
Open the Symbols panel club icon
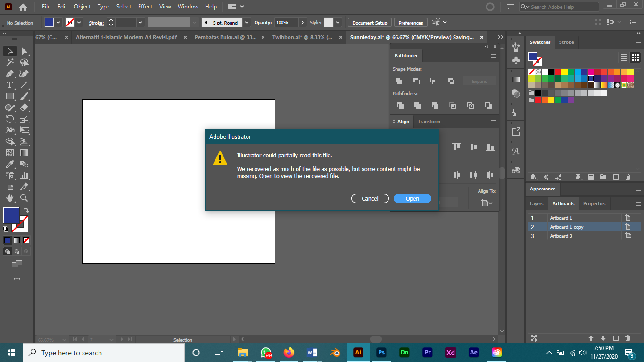click(516, 61)
